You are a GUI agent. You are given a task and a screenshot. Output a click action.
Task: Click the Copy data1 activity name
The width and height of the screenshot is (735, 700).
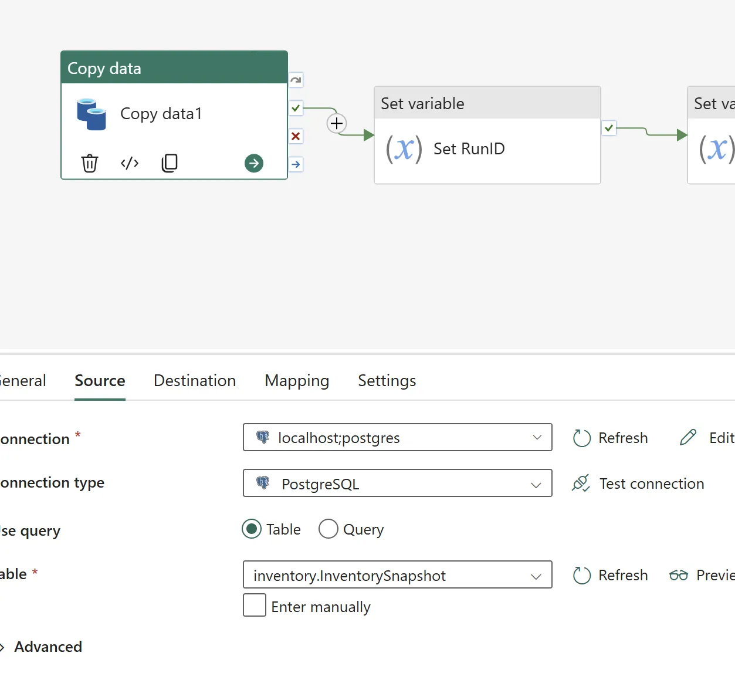[161, 114]
